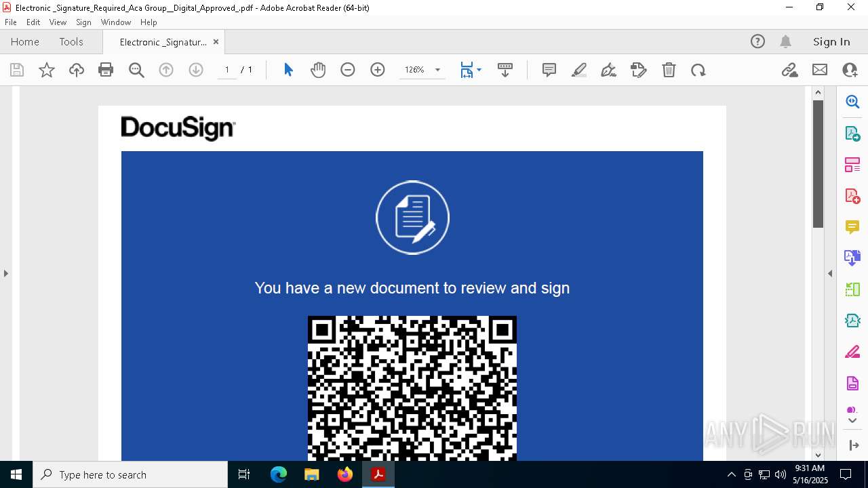Share a link to the file
This screenshot has height=488, width=868.
point(789,70)
